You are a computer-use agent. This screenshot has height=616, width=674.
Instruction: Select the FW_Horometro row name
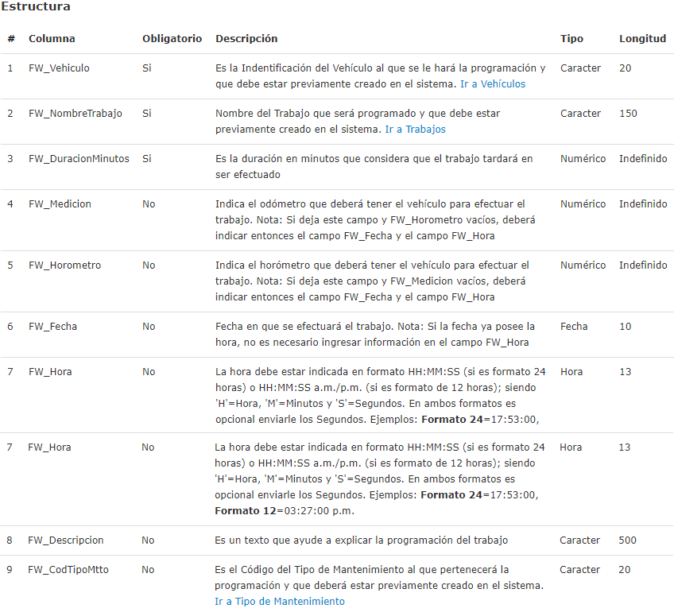[64, 265]
